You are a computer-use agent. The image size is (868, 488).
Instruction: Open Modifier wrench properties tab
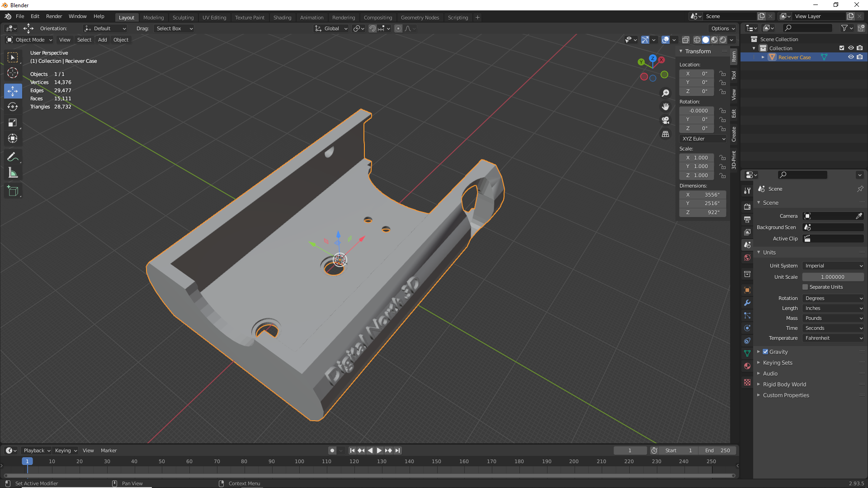point(747,303)
